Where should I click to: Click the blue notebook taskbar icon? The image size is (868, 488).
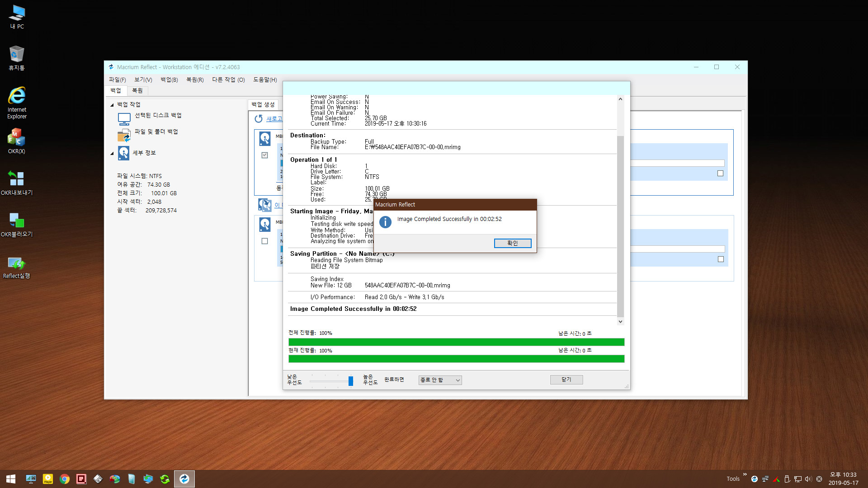131,479
